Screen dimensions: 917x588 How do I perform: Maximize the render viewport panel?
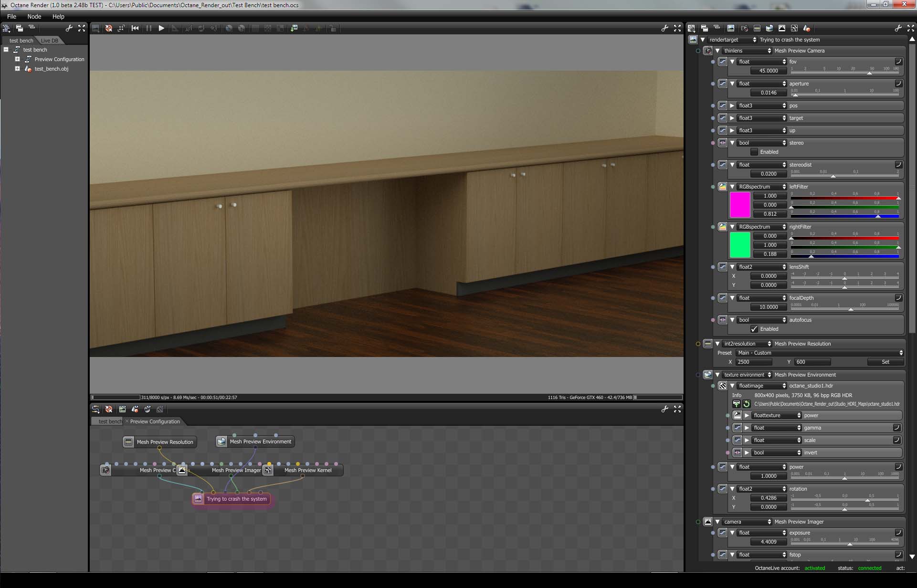(x=677, y=28)
